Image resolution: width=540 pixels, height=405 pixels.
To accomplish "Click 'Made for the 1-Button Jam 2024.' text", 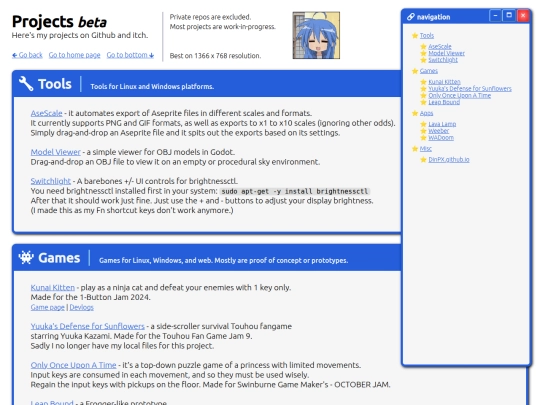I will (91, 297).
